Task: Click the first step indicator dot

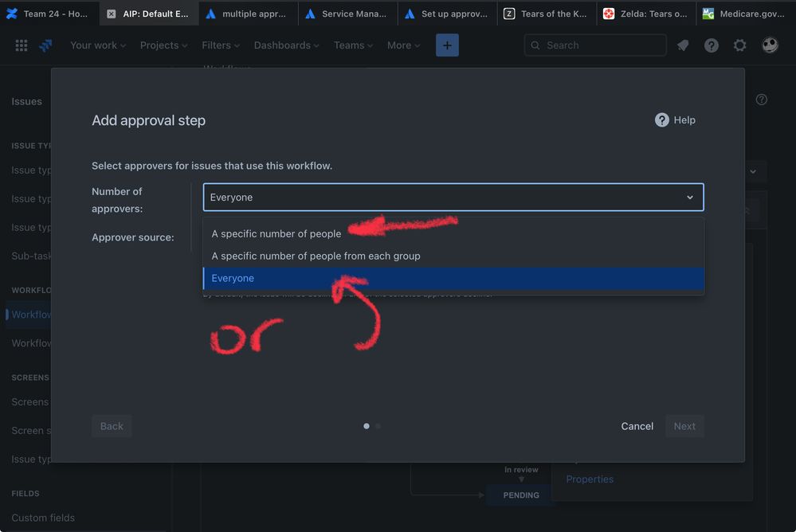Action: [367, 426]
